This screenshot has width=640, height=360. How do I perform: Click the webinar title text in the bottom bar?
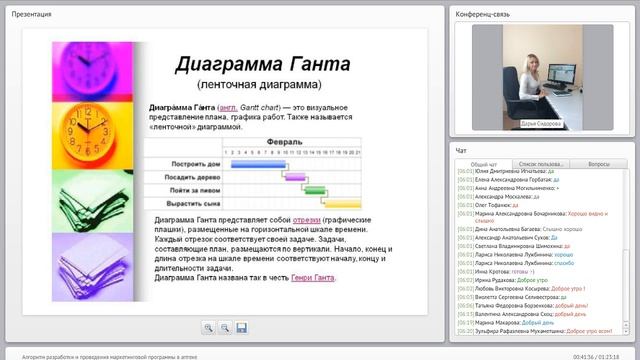point(109,357)
